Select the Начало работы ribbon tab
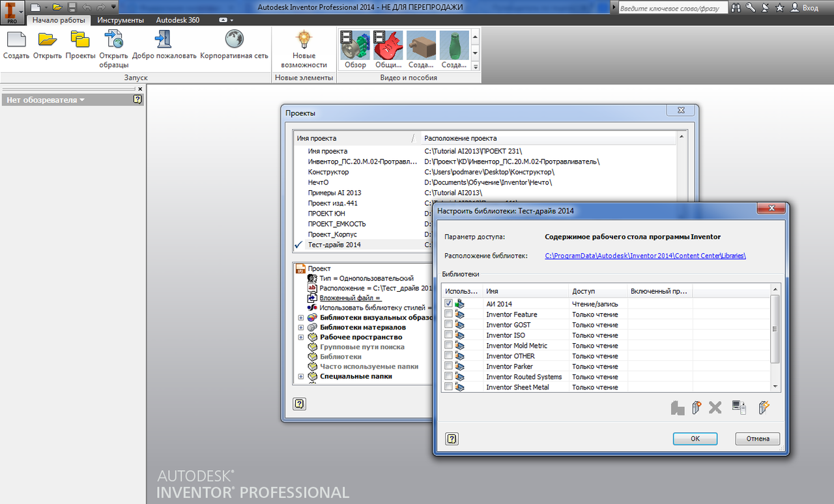The height and width of the screenshot is (504, 834). pos(59,20)
